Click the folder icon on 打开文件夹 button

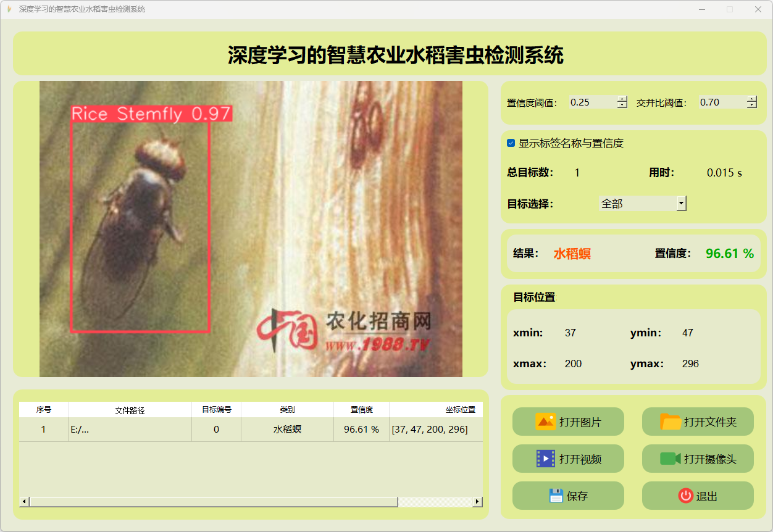671,422
